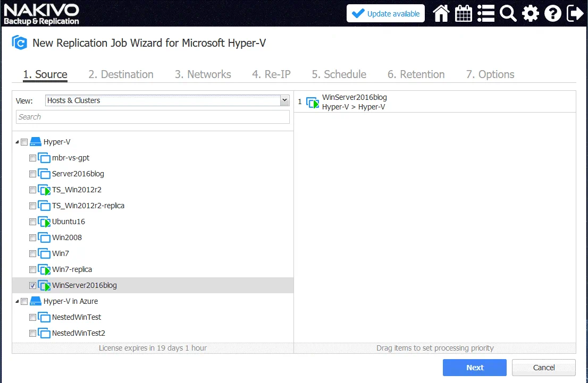
Task: Open the View Hosts & Clusters dropdown
Action: click(166, 100)
